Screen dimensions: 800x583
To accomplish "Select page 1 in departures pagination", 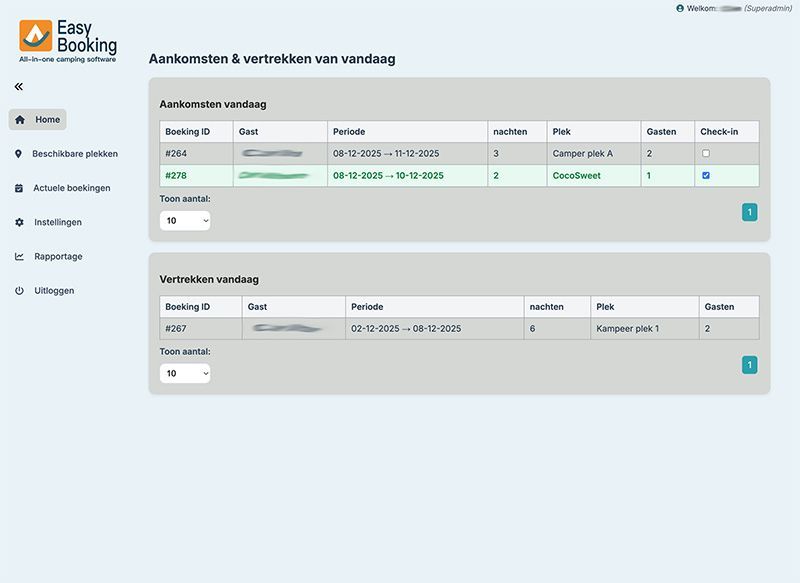I will click(x=750, y=365).
